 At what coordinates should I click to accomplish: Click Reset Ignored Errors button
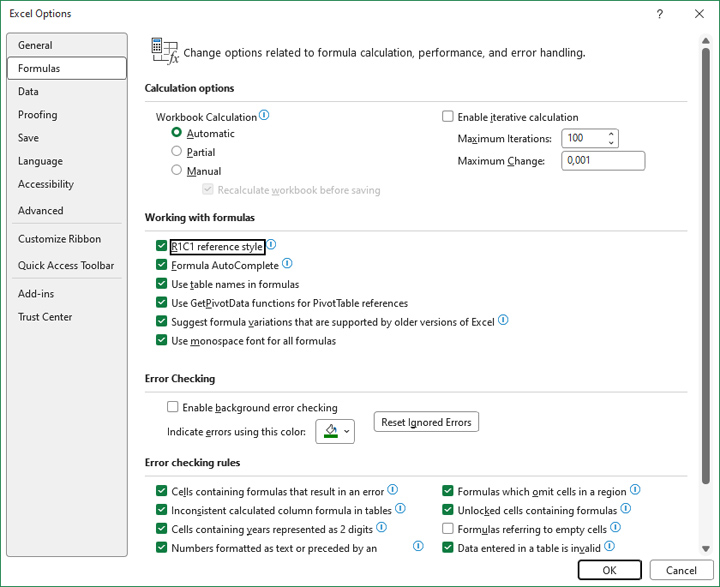pos(426,422)
